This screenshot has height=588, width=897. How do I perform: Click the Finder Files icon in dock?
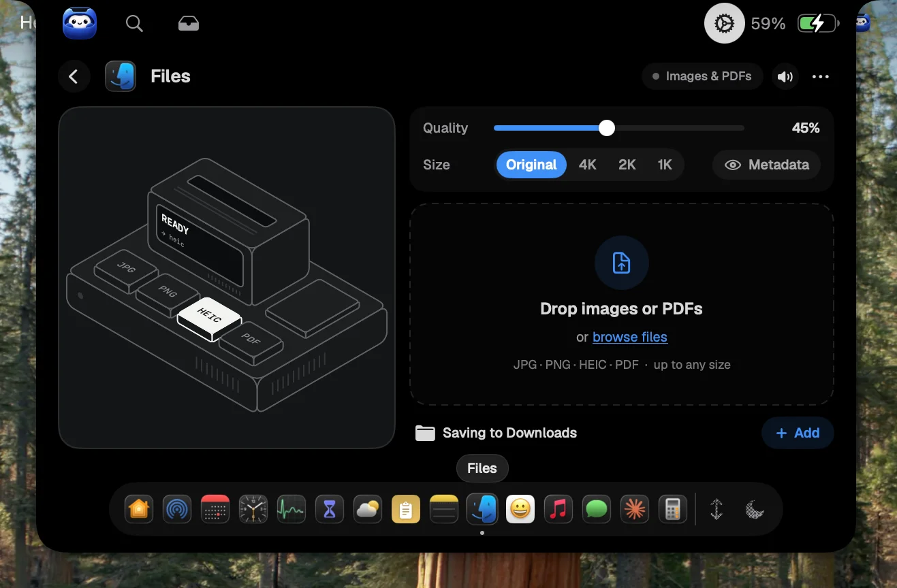tap(482, 509)
